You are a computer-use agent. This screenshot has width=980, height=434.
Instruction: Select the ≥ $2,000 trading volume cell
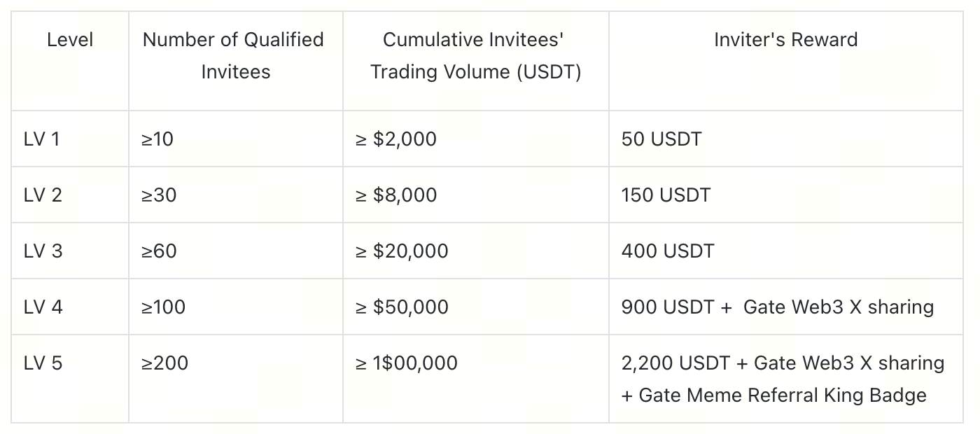395,139
